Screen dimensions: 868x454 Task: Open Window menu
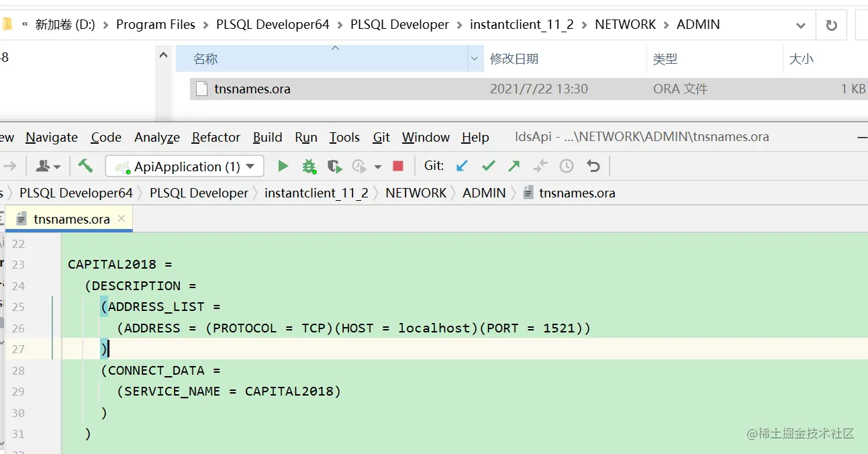426,137
